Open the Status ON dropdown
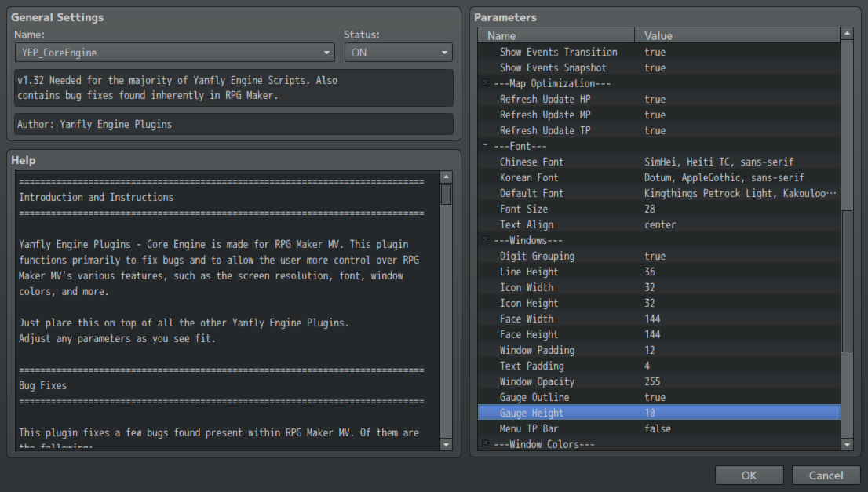The image size is (868, 492). pyautogui.click(x=398, y=53)
